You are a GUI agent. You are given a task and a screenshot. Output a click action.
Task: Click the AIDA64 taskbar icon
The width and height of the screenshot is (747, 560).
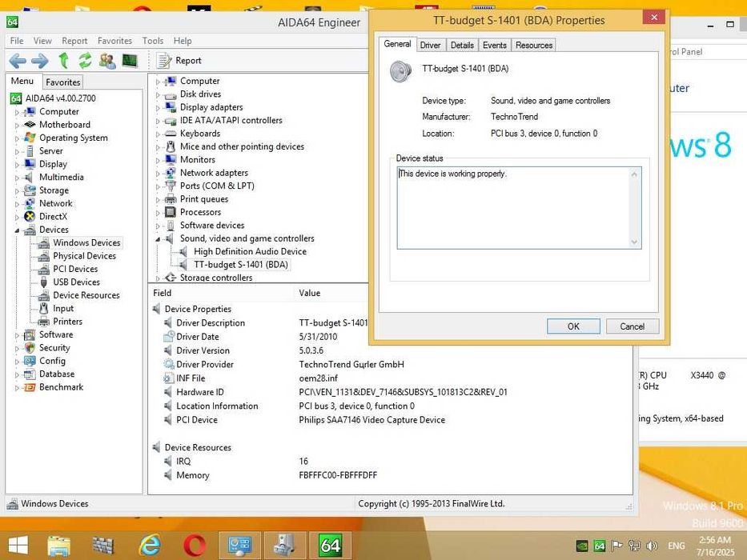(330, 546)
